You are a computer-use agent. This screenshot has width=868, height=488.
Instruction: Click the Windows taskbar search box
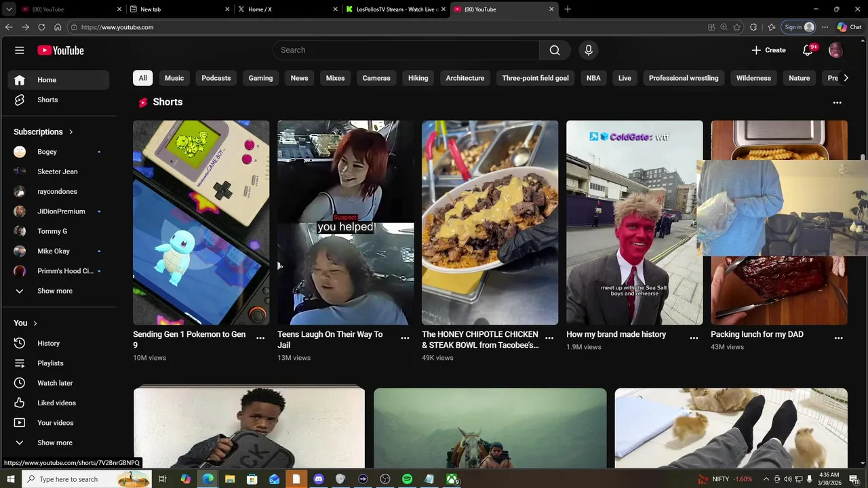[87, 479]
